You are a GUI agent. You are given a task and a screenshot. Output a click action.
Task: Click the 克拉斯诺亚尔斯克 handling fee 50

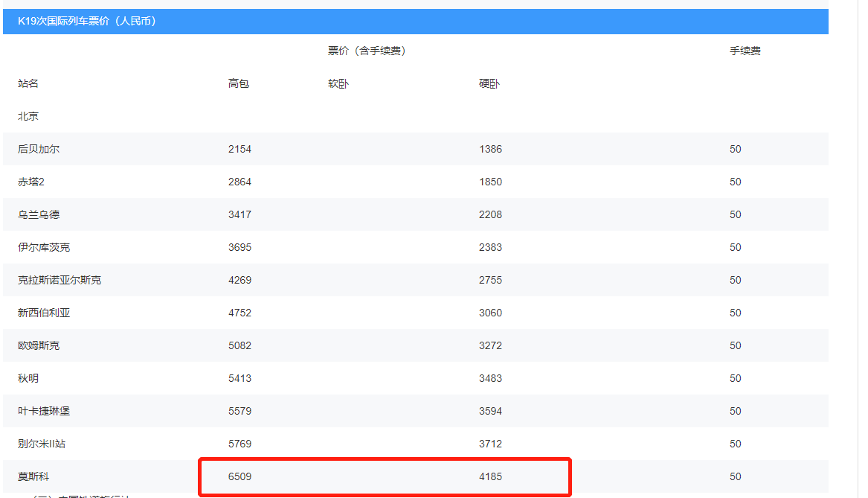pyautogui.click(x=735, y=280)
